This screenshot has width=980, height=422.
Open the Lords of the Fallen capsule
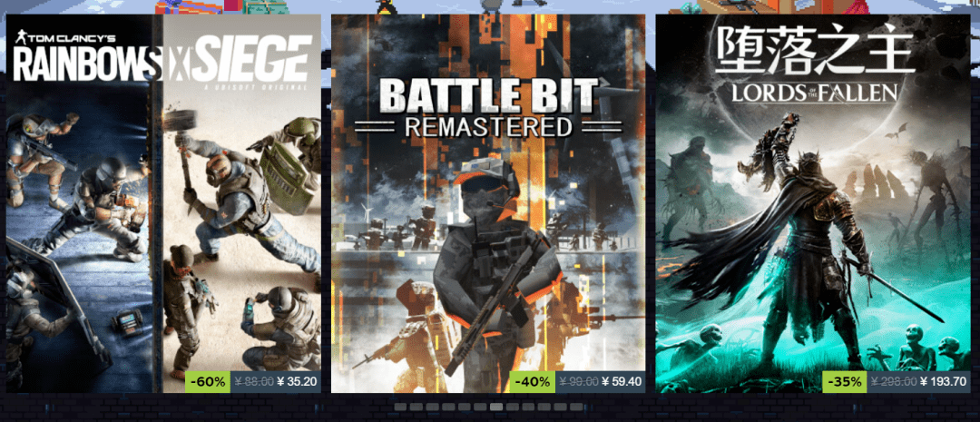coord(813,203)
